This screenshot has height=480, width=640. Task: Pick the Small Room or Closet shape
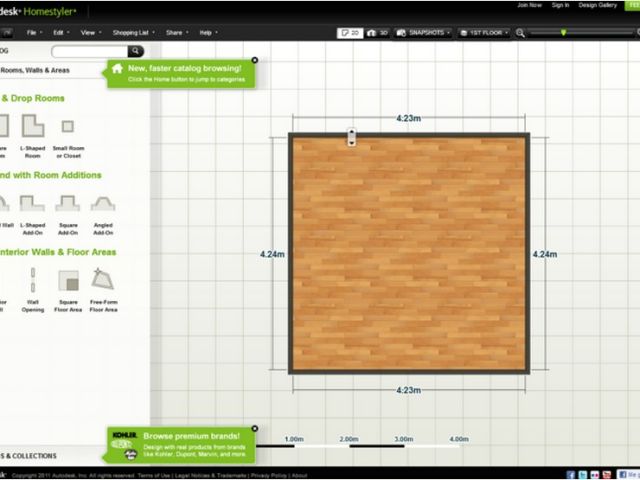pos(67,127)
